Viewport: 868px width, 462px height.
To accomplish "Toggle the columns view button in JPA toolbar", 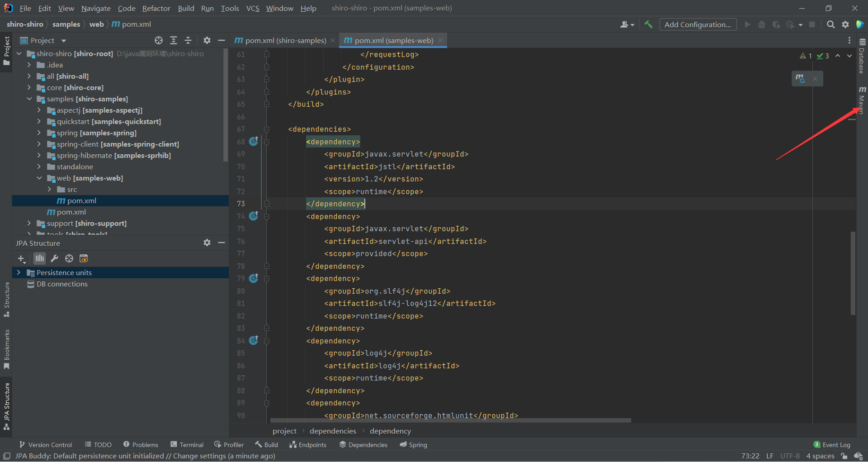I will pyautogui.click(x=40, y=258).
